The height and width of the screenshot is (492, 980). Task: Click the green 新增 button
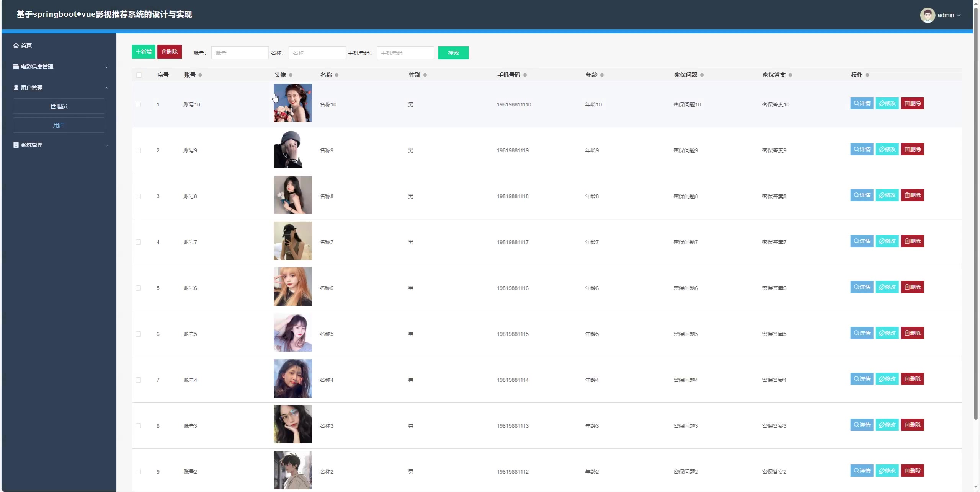(144, 52)
